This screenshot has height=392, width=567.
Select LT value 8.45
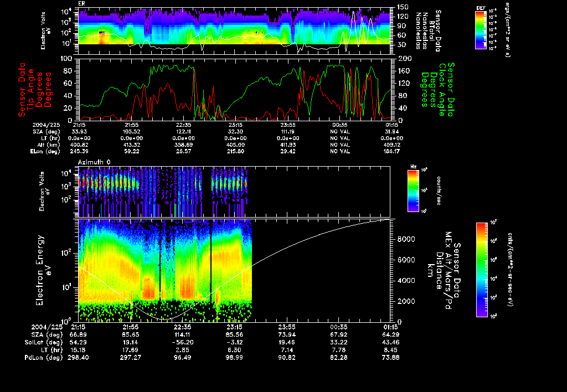[391, 350]
